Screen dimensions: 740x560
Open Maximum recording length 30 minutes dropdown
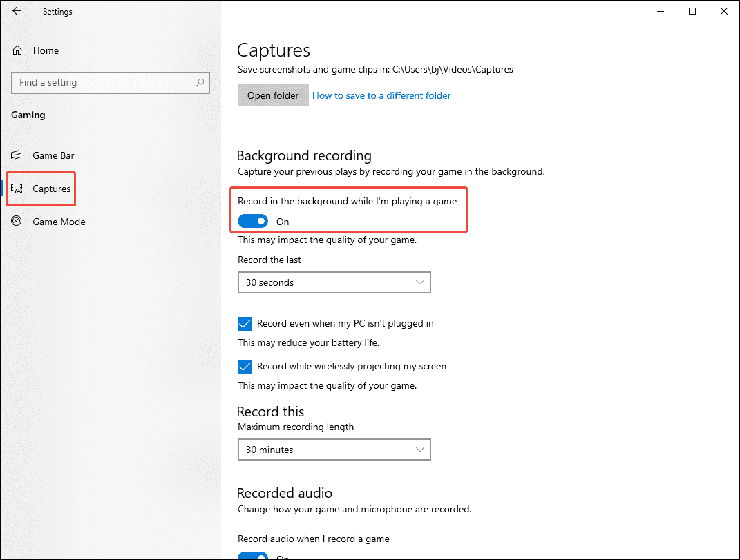(x=334, y=450)
